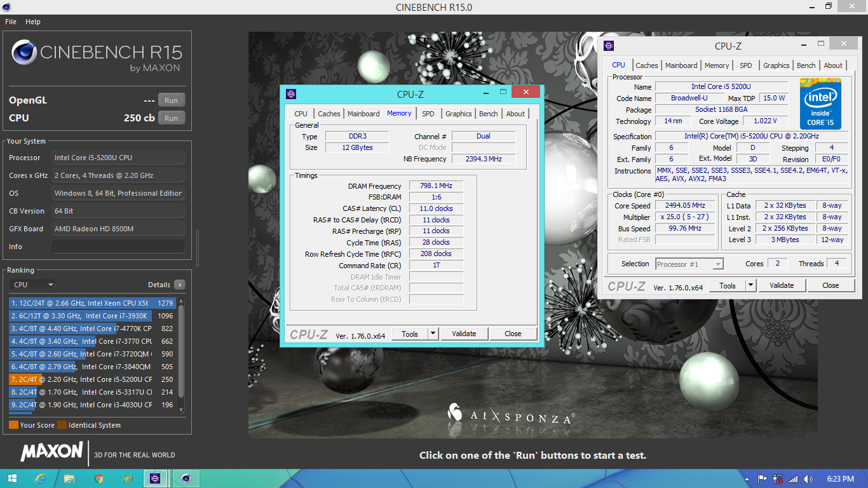Select ranking row 4 Intel Core i7-3770
The image size is (868, 488).
tap(92, 341)
